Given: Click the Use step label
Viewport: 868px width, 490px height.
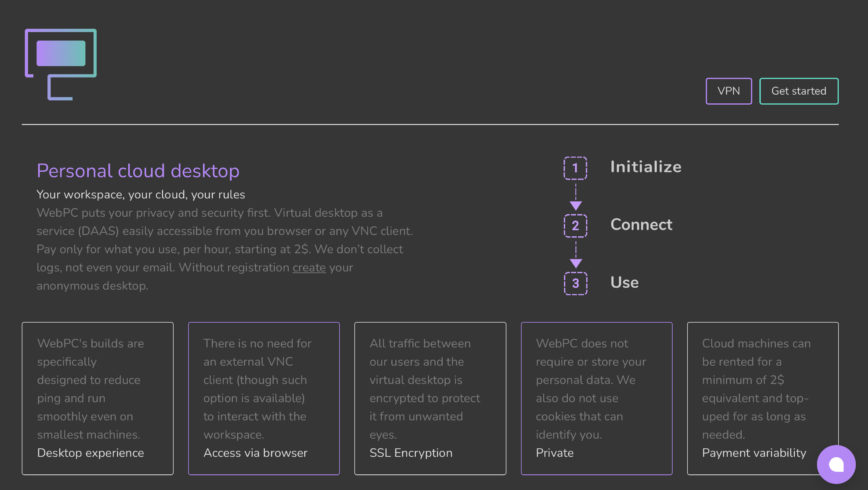Looking at the screenshot, I should 624,282.
